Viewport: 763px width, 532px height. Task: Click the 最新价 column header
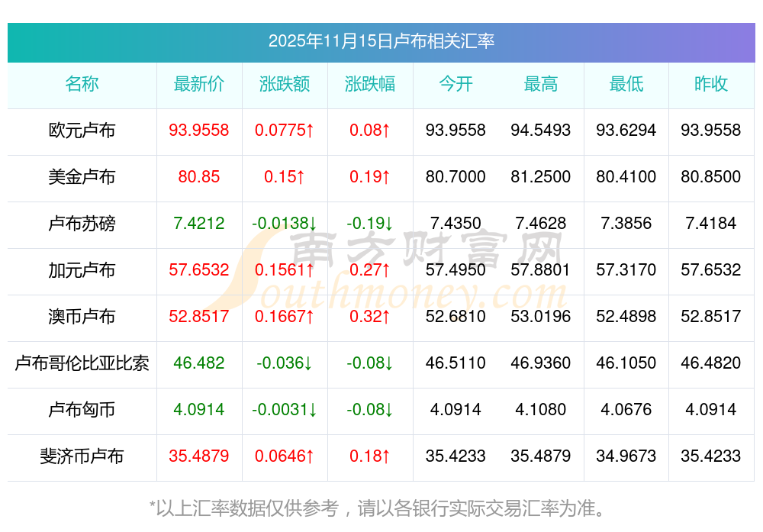(x=199, y=84)
